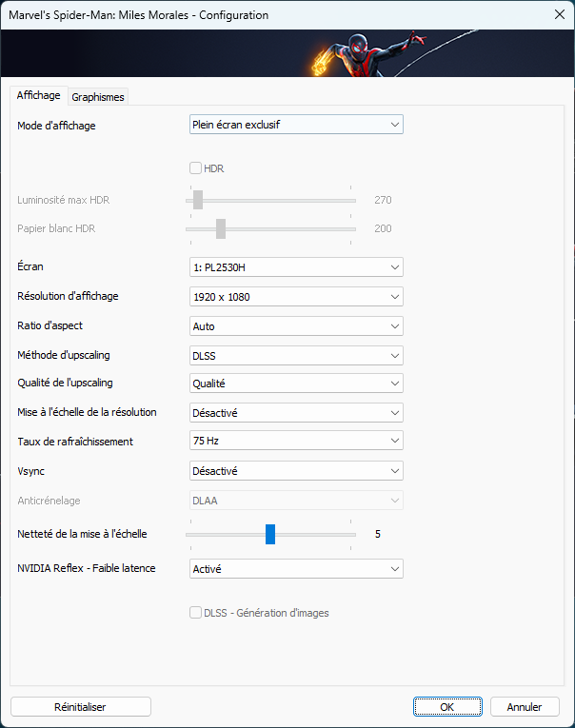
Task: Open the Qualité de l'upscaling dropdown
Action: coord(296,384)
